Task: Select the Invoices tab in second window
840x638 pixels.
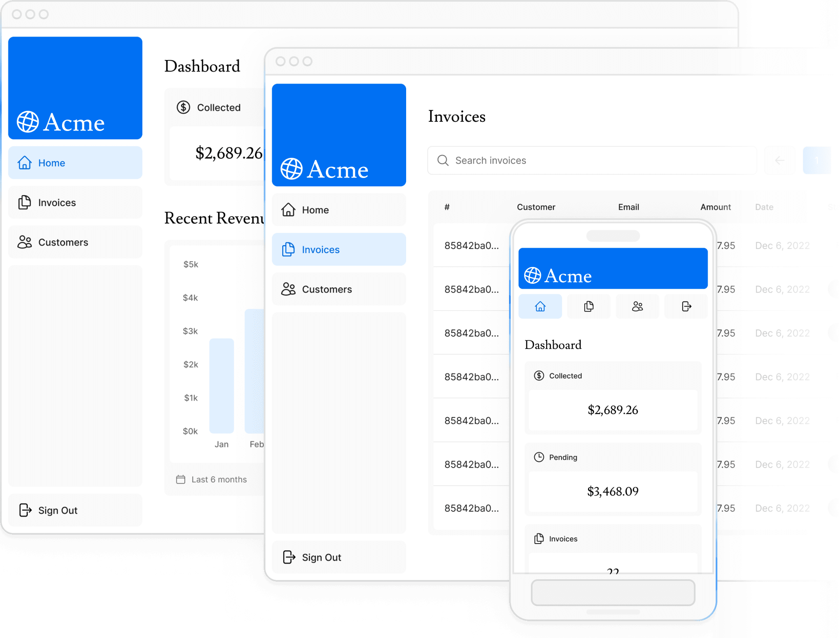Action: 338,248
